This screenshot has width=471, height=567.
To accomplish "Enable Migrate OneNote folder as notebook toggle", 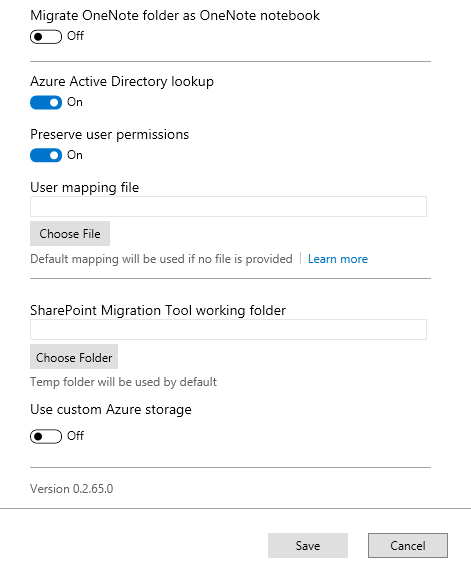I will (46, 37).
